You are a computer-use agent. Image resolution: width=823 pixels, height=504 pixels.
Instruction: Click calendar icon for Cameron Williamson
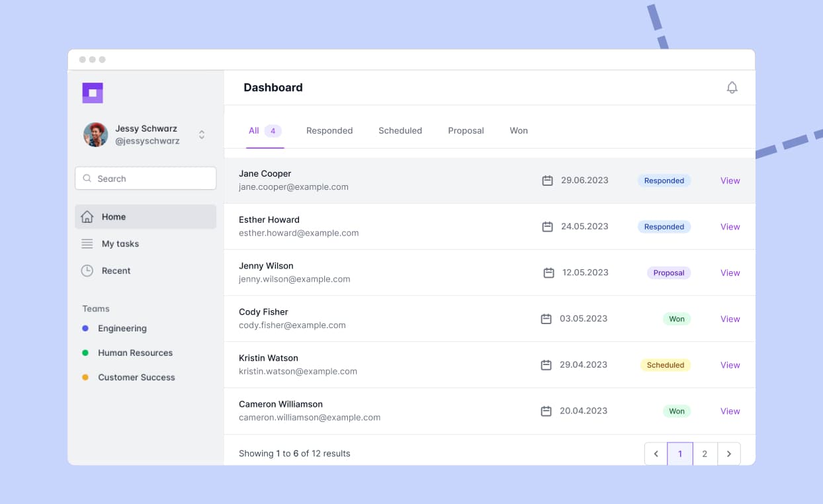click(x=546, y=411)
